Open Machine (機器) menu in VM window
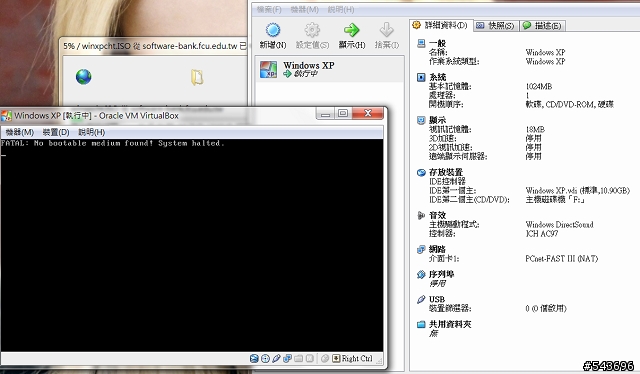Viewport: 640px width, 374px height. 20,132
